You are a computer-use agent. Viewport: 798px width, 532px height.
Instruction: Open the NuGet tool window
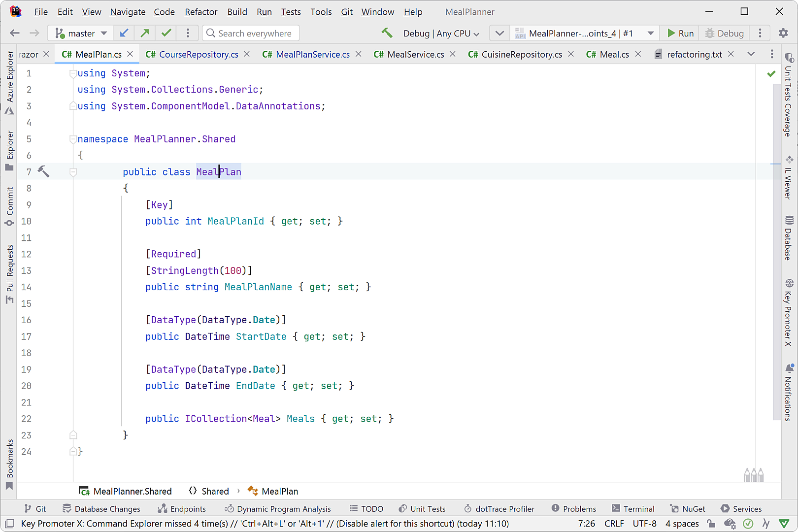[x=687, y=509]
